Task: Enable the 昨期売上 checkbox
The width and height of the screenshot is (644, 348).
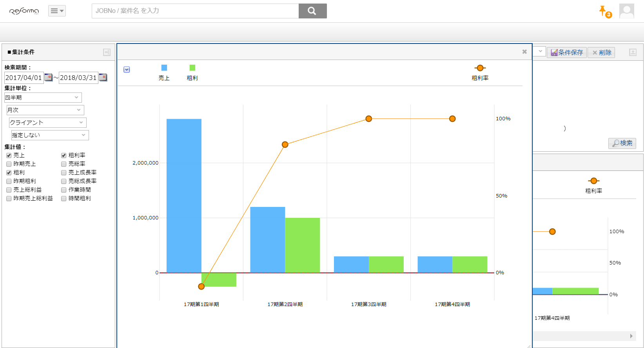Action: pos(9,164)
